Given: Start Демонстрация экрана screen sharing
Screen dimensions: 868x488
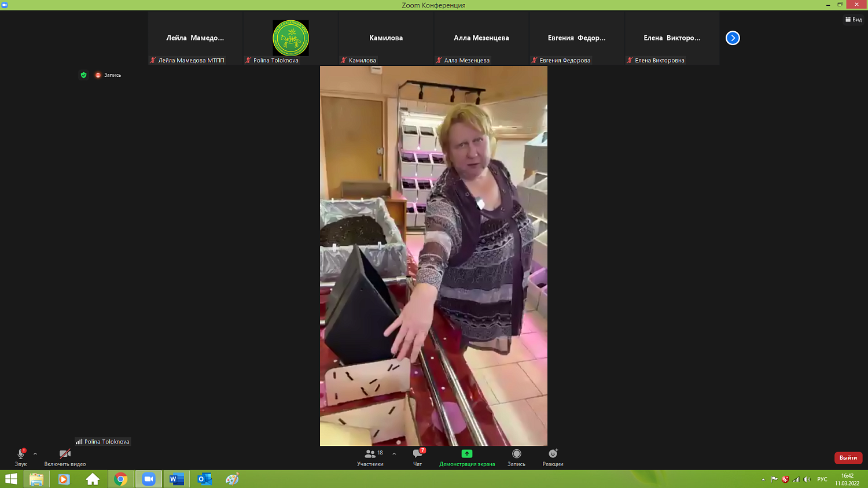Looking at the screenshot, I should (467, 457).
